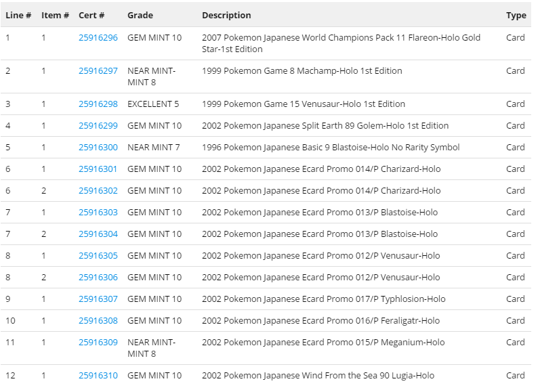Open cert number 25916300 link
This screenshot has height=392, width=538.
tap(98, 148)
